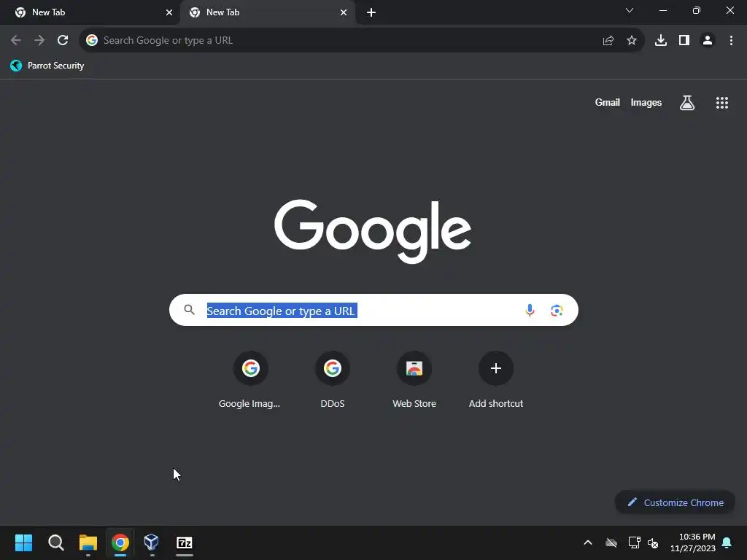Image resolution: width=747 pixels, height=560 pixels.
Task: Open 7-Zip from the taskbar
Action: (185, 542)
